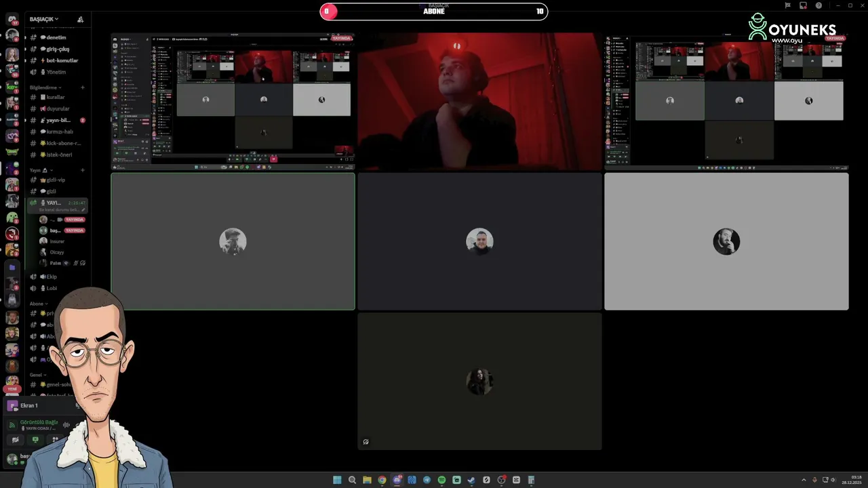The width and height of the screenshot is (868, 488).
Task: Open Telegram from the taskbar
Action: tap(427, 480)
